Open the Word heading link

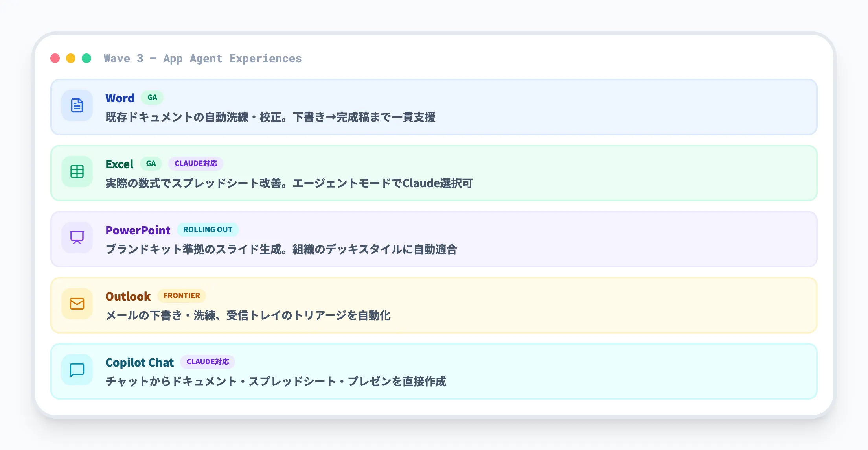(x=120, y=98)
